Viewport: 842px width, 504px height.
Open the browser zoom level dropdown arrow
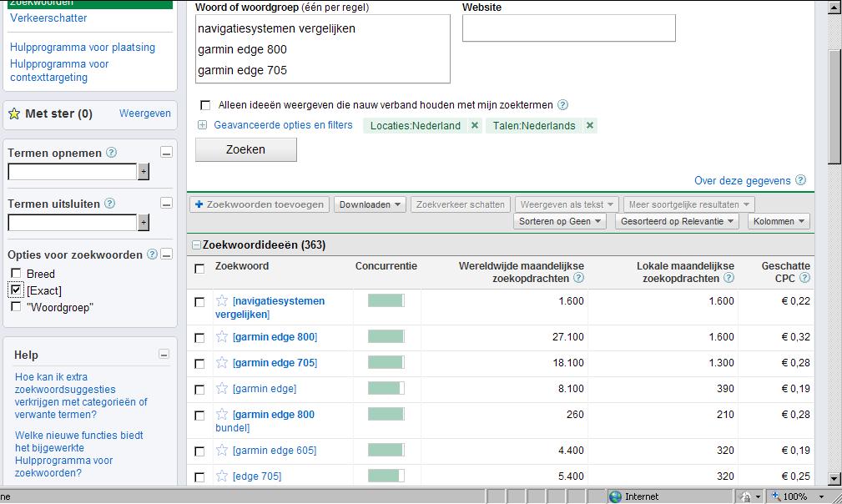[821, 496]
